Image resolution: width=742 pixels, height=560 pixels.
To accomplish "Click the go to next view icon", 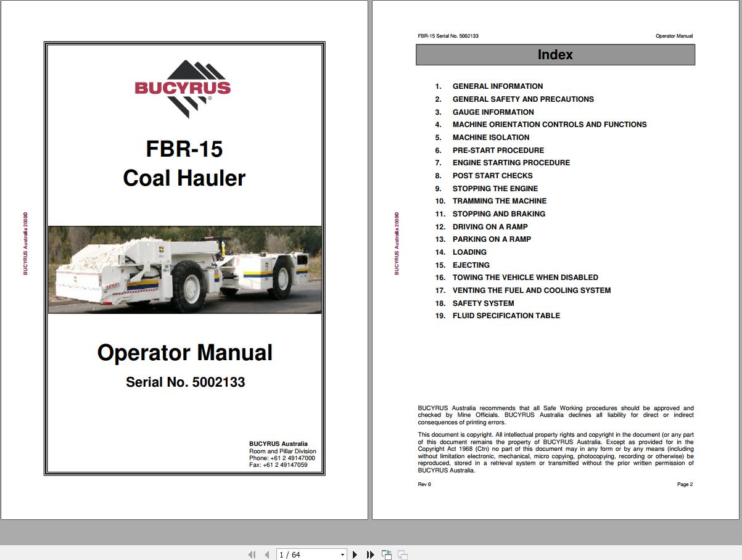I will [402, 554].
